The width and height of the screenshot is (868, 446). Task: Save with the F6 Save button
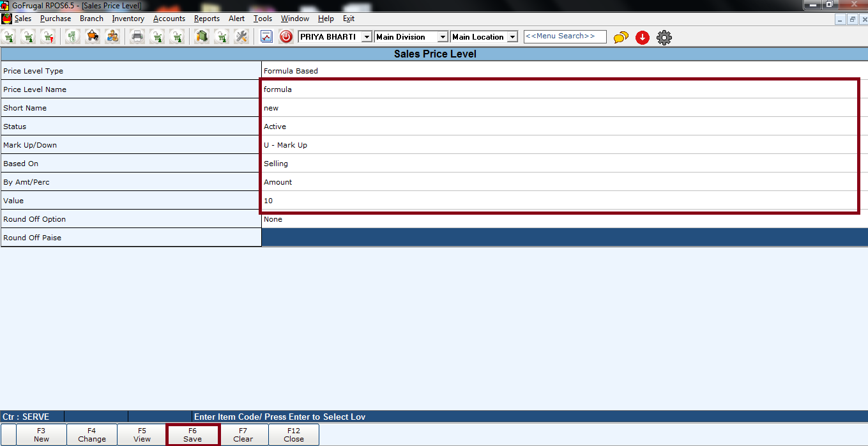coord(193,434)
